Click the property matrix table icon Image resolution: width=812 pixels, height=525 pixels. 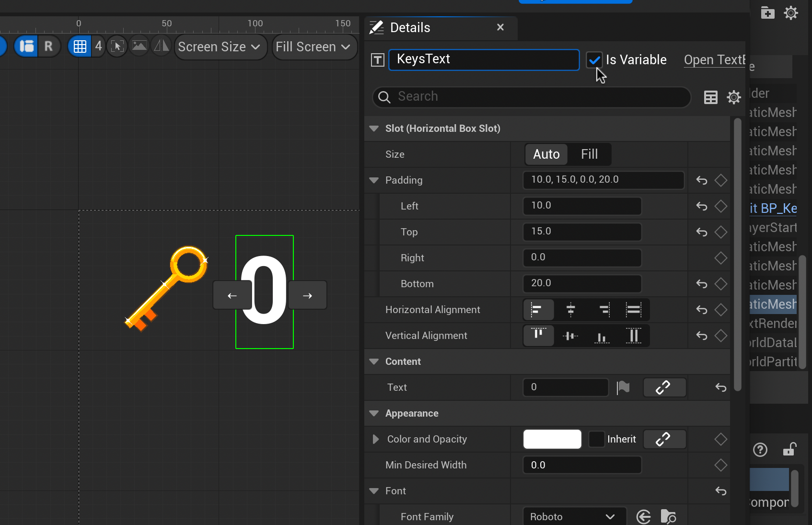710,97
